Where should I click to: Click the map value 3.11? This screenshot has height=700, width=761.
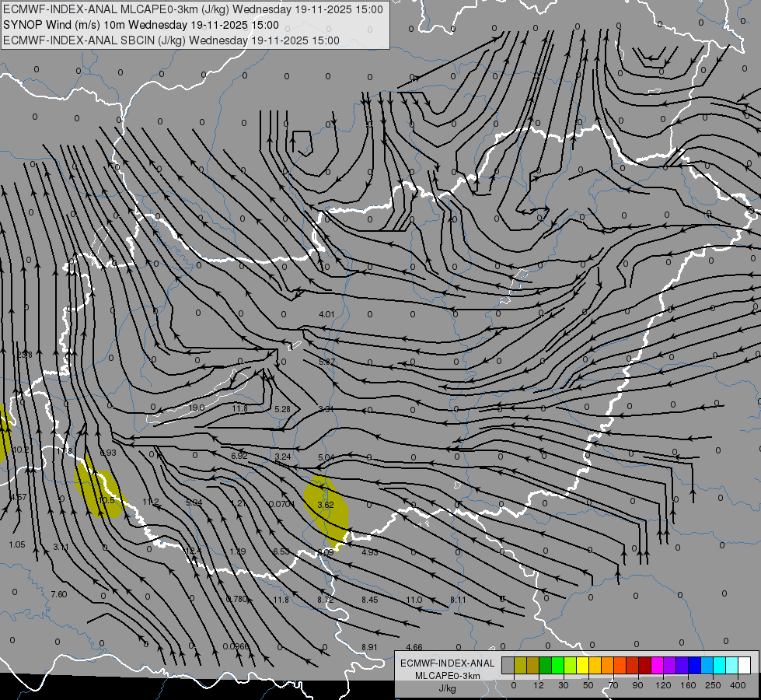point(61,547)
